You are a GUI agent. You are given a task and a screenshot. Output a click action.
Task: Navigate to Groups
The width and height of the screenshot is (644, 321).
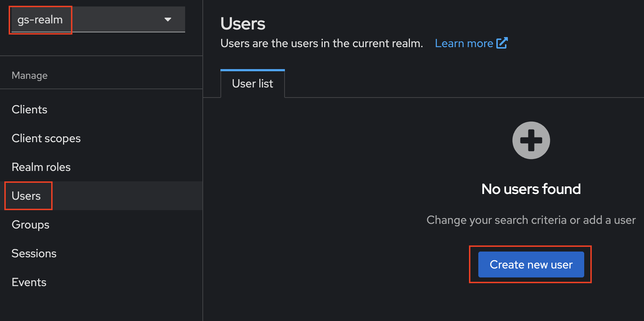click(x=31, y=225)
